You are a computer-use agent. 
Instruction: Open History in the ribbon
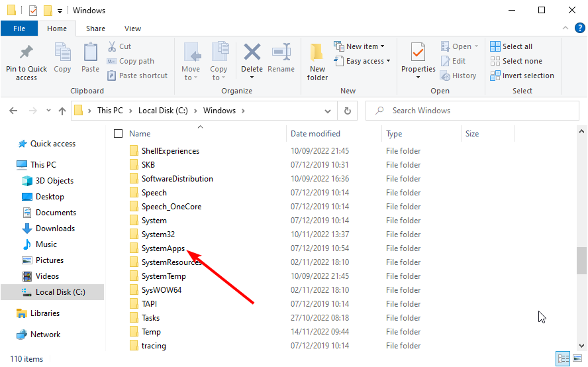[458, 76]
